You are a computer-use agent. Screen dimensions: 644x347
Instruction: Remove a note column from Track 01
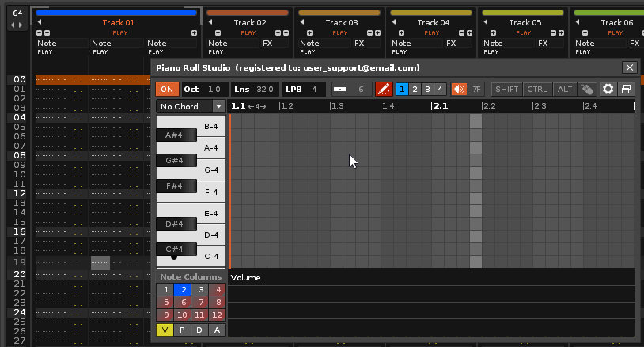click(x=39, y=33)
